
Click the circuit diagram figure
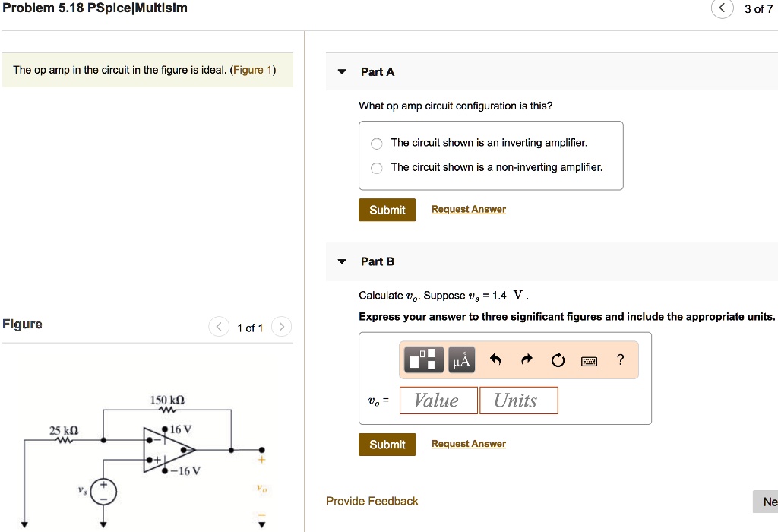(x=145, y=461)
